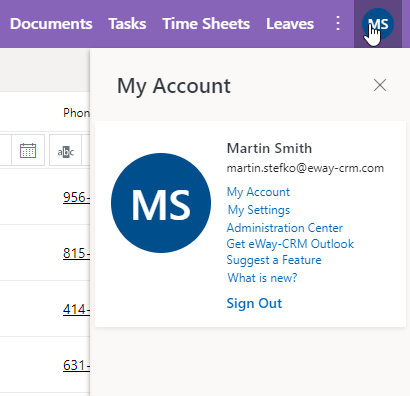Click phone number starting with 414
The height and width of the screenshot is (396, 410).
coord(76,309)
